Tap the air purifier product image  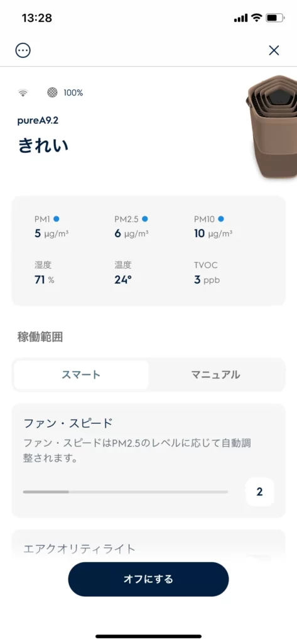coord(271,126)
